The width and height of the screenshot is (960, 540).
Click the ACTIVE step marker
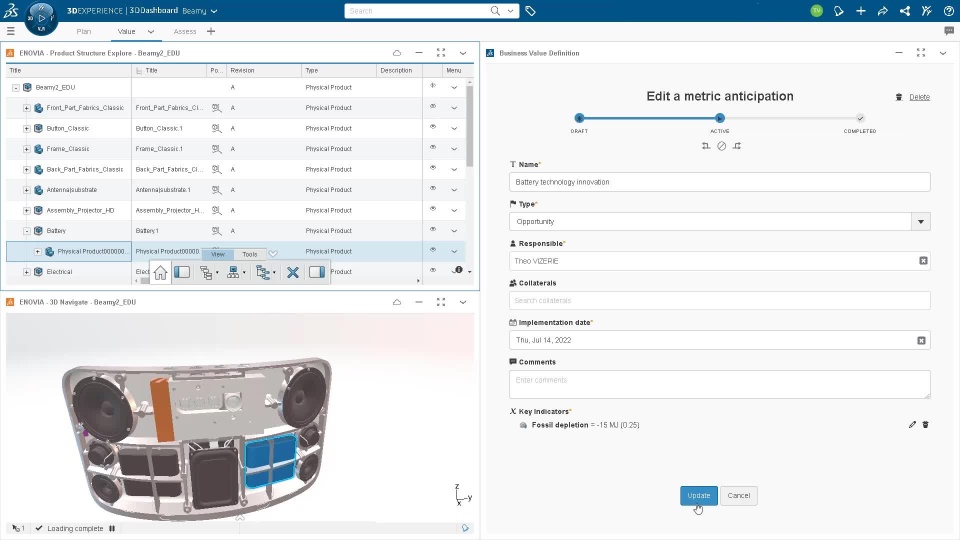720,118
